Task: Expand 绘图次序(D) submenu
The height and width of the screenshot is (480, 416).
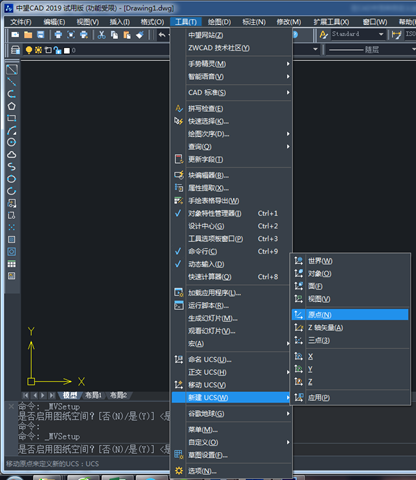Action: coord(231,134)
